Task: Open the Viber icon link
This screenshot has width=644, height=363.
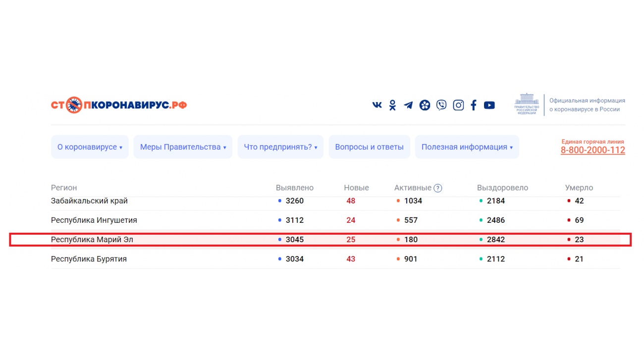Action: pos(441,105)
